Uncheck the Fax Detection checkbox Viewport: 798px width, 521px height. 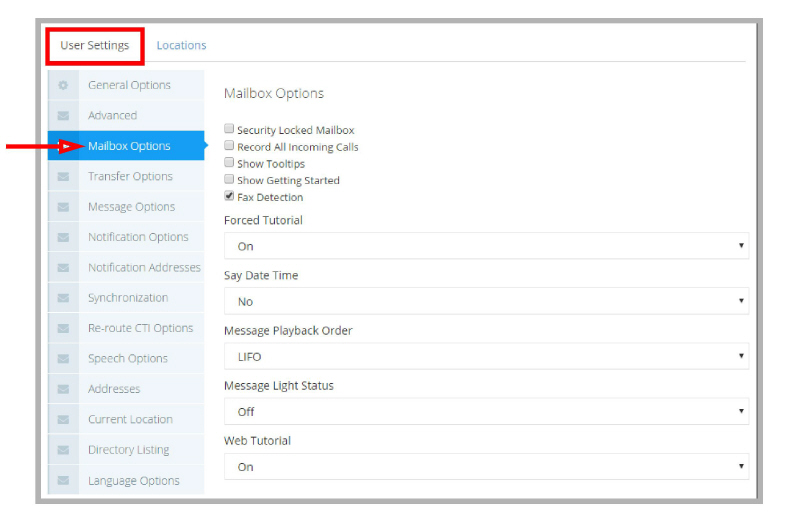pyautogui.click(x=229, y=196)
